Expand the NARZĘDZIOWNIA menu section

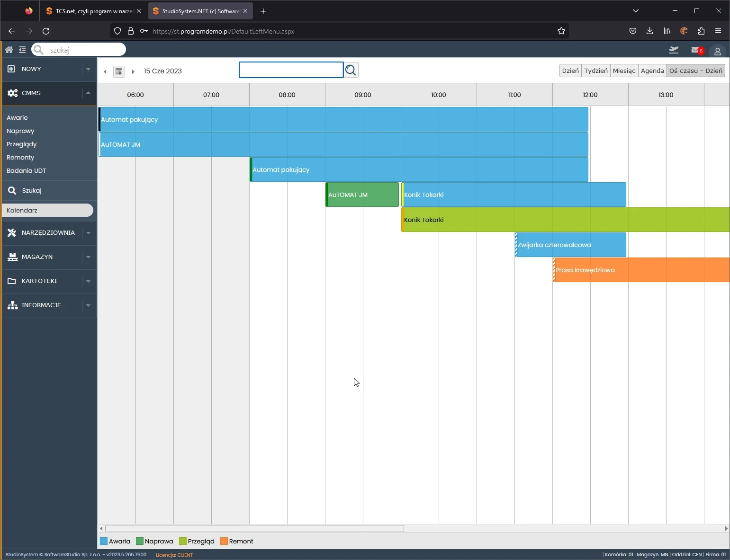pos(88,233)
